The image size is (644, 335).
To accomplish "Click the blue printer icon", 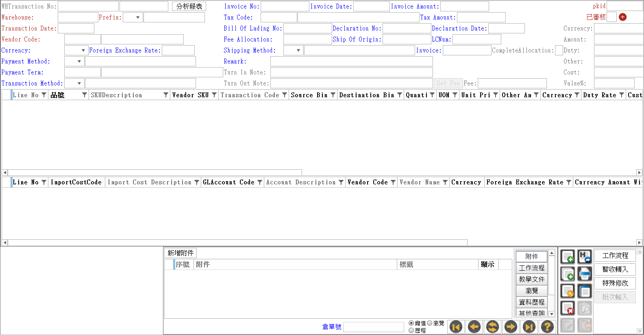I will click(x=585, y=274).
